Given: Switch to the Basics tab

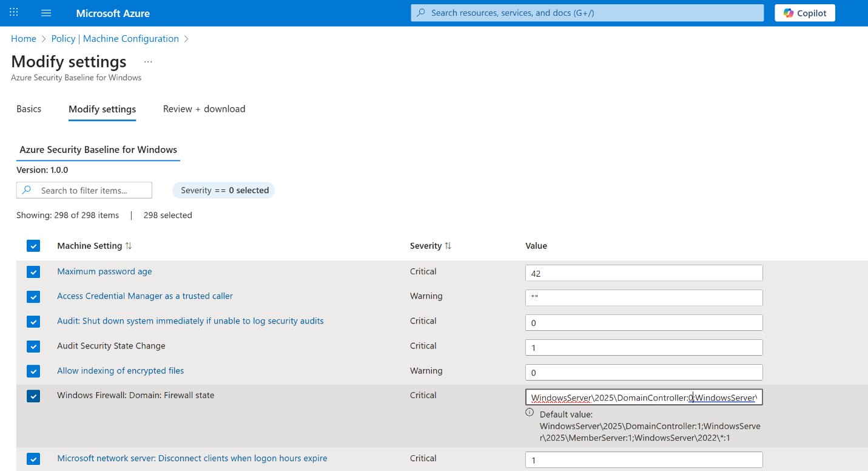Looking at the screenshot, I should 29,109.
